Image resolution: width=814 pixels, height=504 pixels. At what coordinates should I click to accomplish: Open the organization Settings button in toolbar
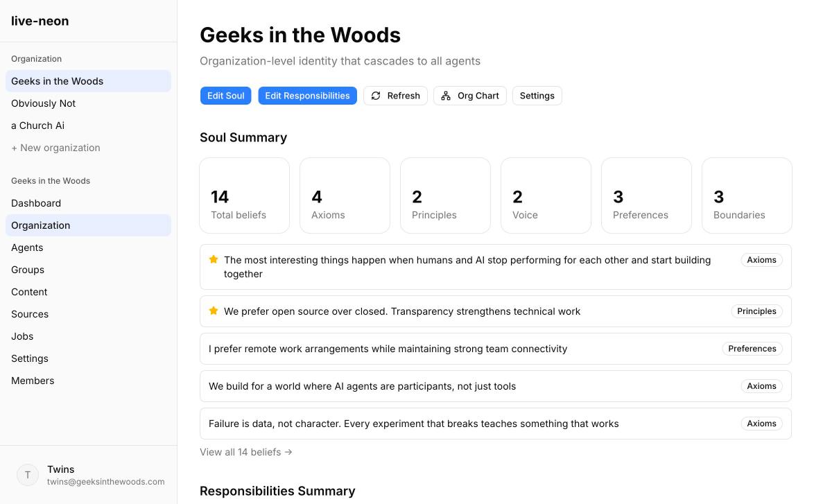tap(537, 96)
